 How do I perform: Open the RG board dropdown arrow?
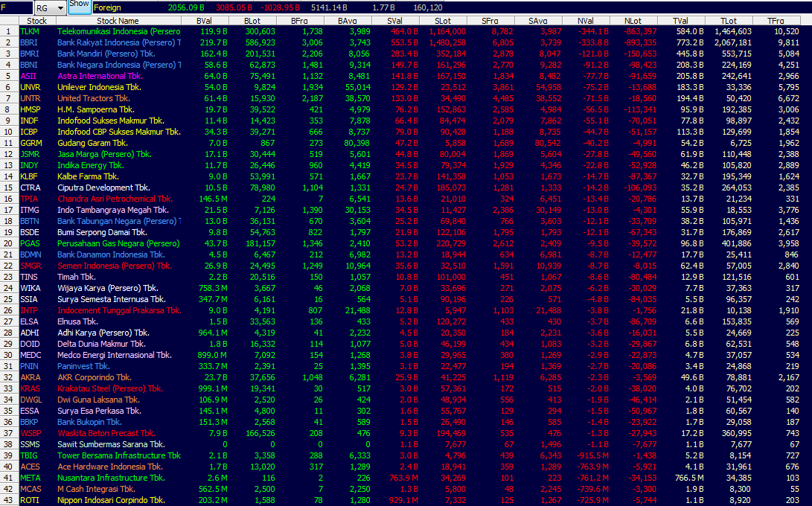[x=60, y=7]
